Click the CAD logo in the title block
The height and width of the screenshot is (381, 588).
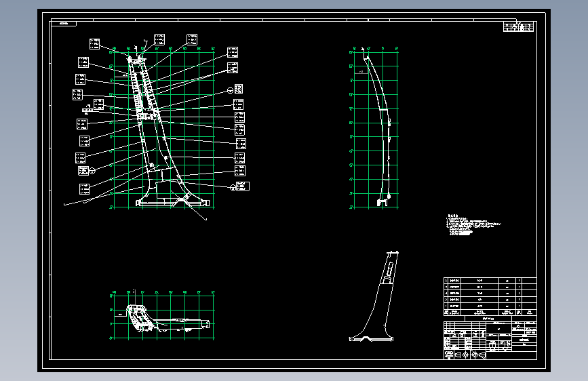coord(449,355)
